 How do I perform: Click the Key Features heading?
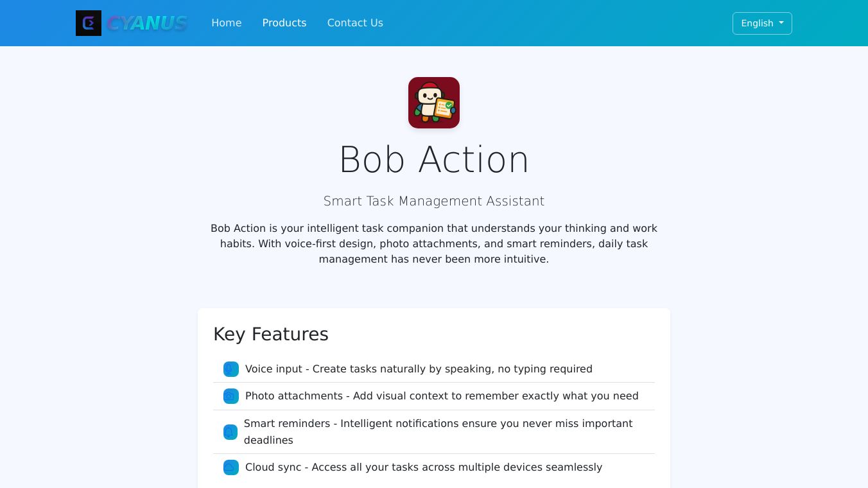pyautogui.click(x=271, y=334)
